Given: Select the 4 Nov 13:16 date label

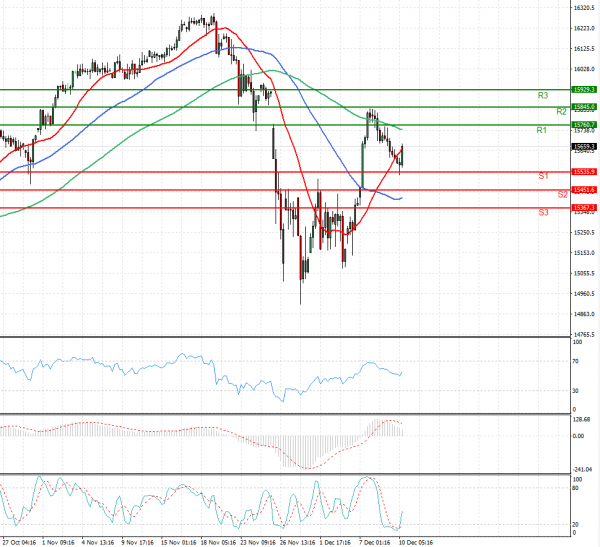Looking at the screenshot, I should point(98,543).
